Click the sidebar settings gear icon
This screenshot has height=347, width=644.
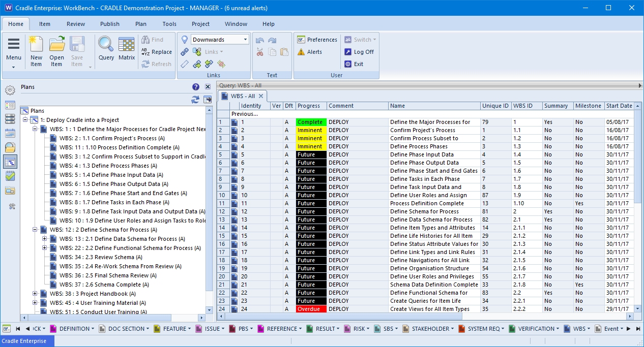pos(10,91)
